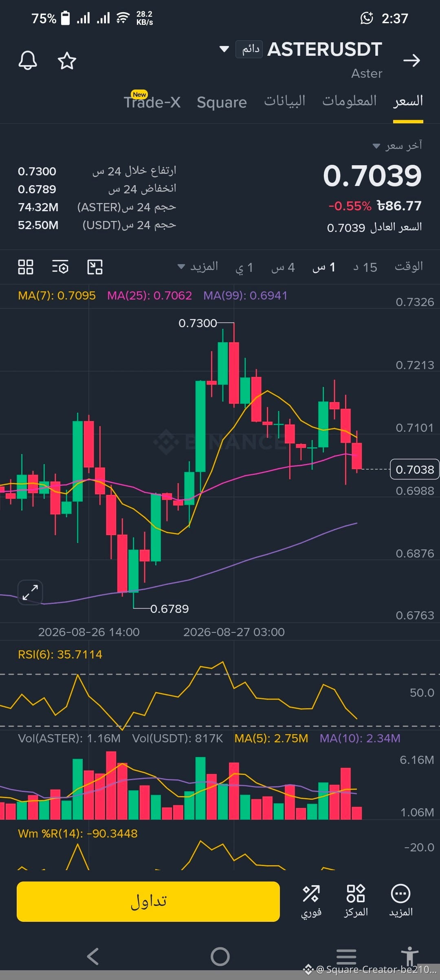The height and width of the screenshot is (980, 440).
Task: Tap the Vol(ASTER) volume label
Action: (x=69, y=738)
